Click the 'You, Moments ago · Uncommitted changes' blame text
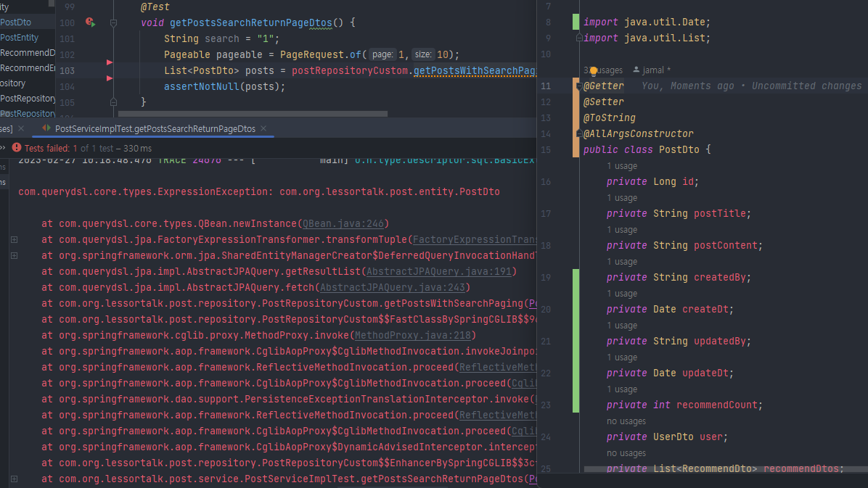Viewport: 868px width, 488px height. 751,86
